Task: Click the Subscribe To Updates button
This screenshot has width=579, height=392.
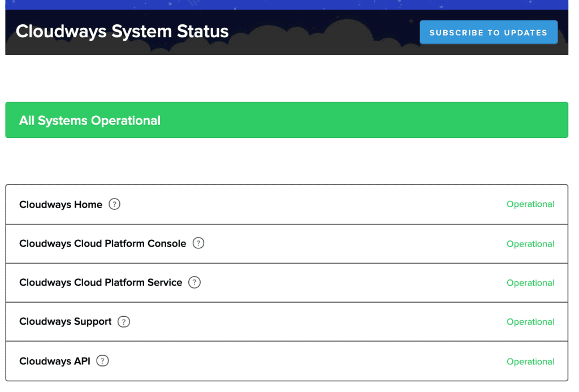Action: pyautogui.click(x=488, y=32)
